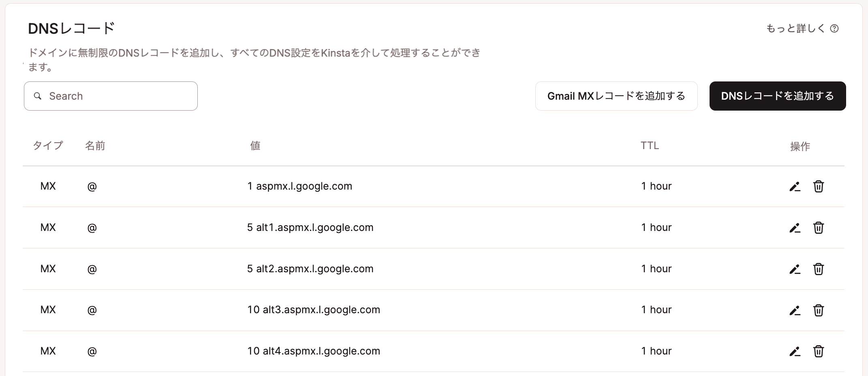Delete the 5 alt2.aspmx.l.google.com record
Image resolution: width=868 pixels, height=376 pixels.
[819, 269]
